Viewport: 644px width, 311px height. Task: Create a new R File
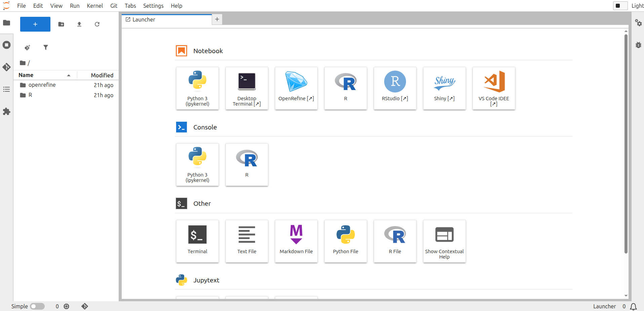click(x=395, y=241)
